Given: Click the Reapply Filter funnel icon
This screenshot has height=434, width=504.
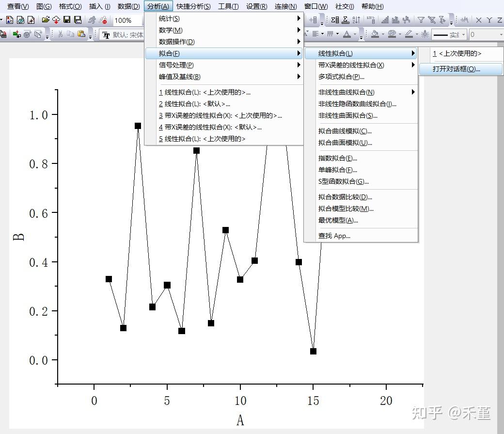Looking at the screenshot, I should pos(442,20).
